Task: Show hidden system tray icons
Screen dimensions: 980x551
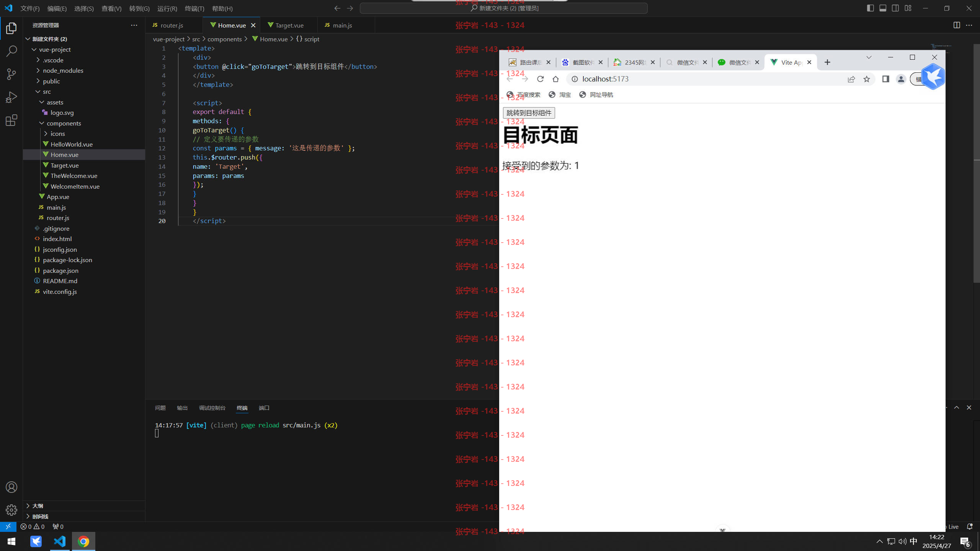Action: tap(880, 541)
